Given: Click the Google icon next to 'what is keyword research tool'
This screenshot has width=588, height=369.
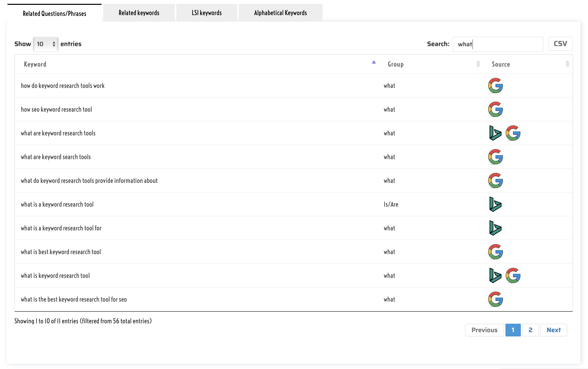Looking at the screenshot, I should [512, 275].
